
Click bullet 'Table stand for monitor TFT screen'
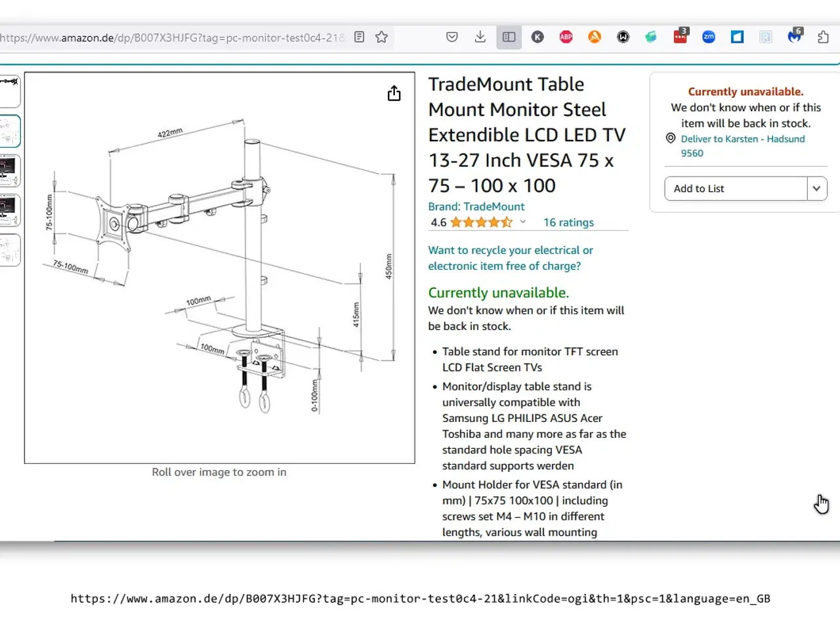530,360
